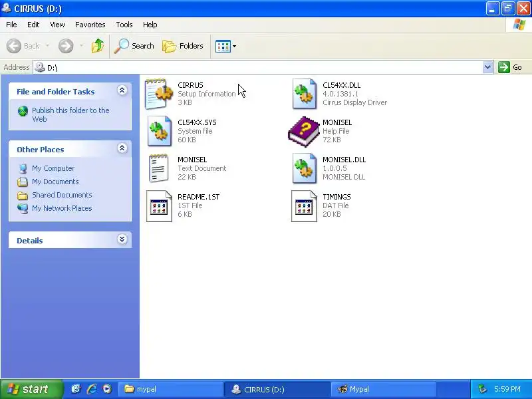Viewport: 532px width, 399px height.
Task: Click the CL54XX.SYS file name text
Action: click(197, 122)
